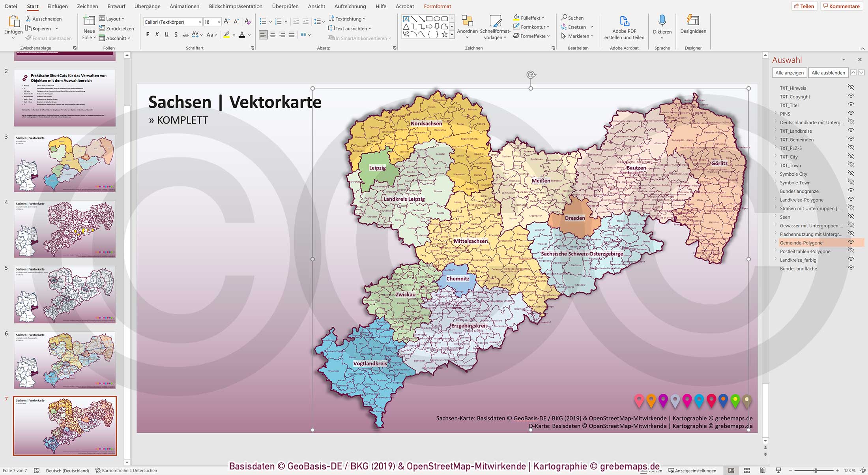868x475 pixels.
Task: Open the Ansicht menu
Action: [x=316, y=6]
